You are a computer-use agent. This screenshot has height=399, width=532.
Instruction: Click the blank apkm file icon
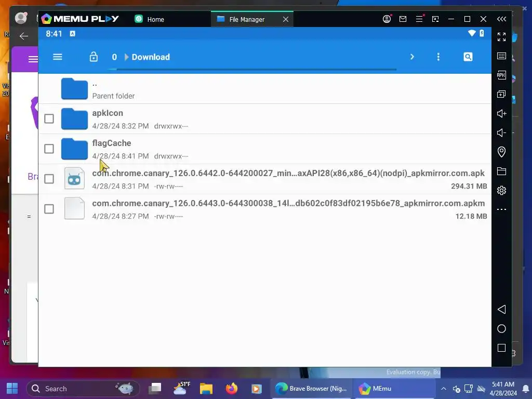pyautogui.click(x=74, y=208)
